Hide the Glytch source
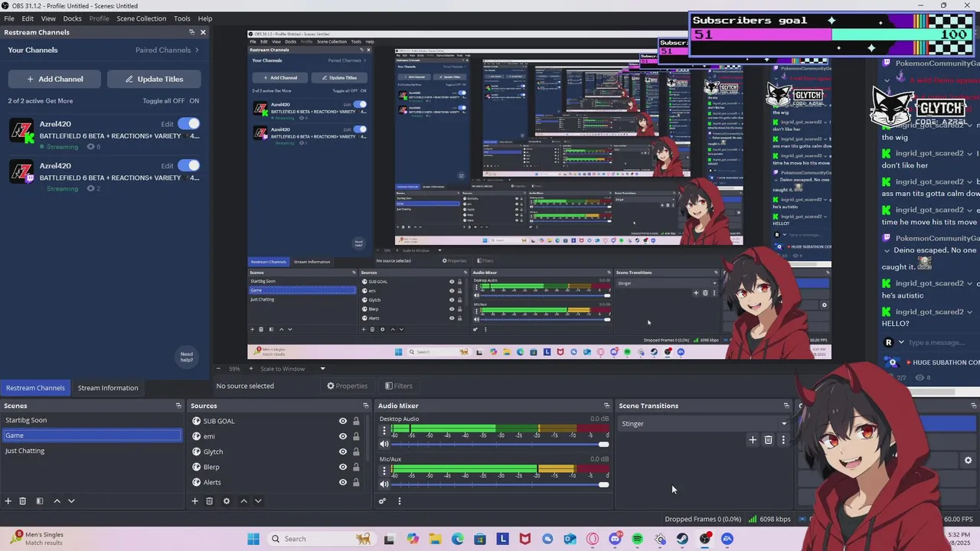Screen dimensions: 980x551 point(343,452)
